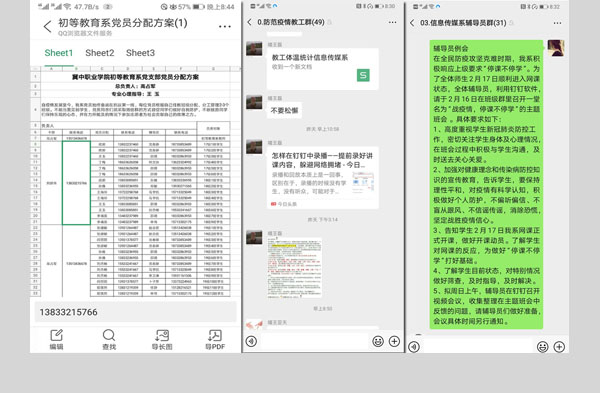
Task: Switch to the Sheet2 tab
Action: tap(99, 53)
